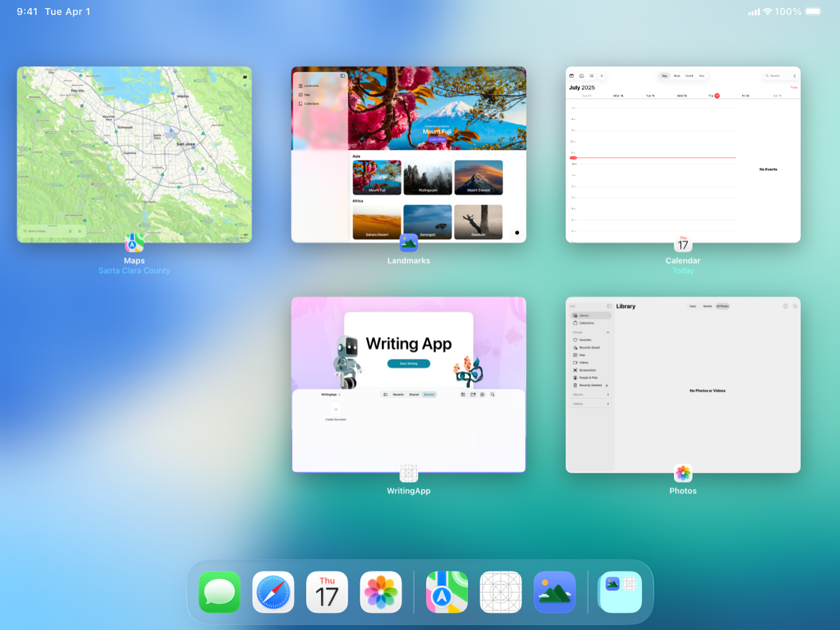Select the All Photos tab
The width and height of the screenshot is (840, 630).
click(x=722, y=306)
